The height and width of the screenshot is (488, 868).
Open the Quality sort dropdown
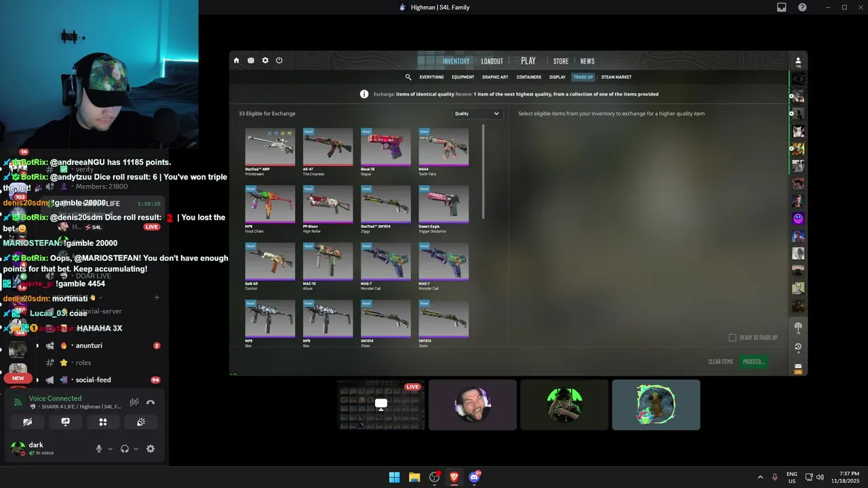coord(477,114)
